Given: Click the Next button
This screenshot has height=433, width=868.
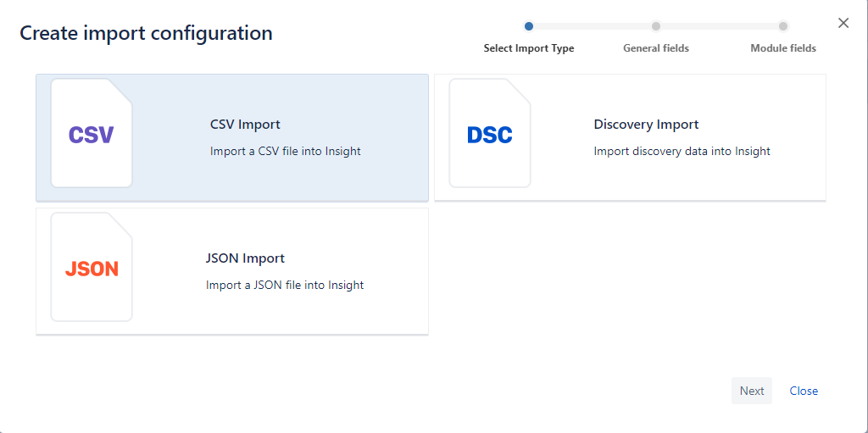Looking at the screenshot, I should point(752,391).
